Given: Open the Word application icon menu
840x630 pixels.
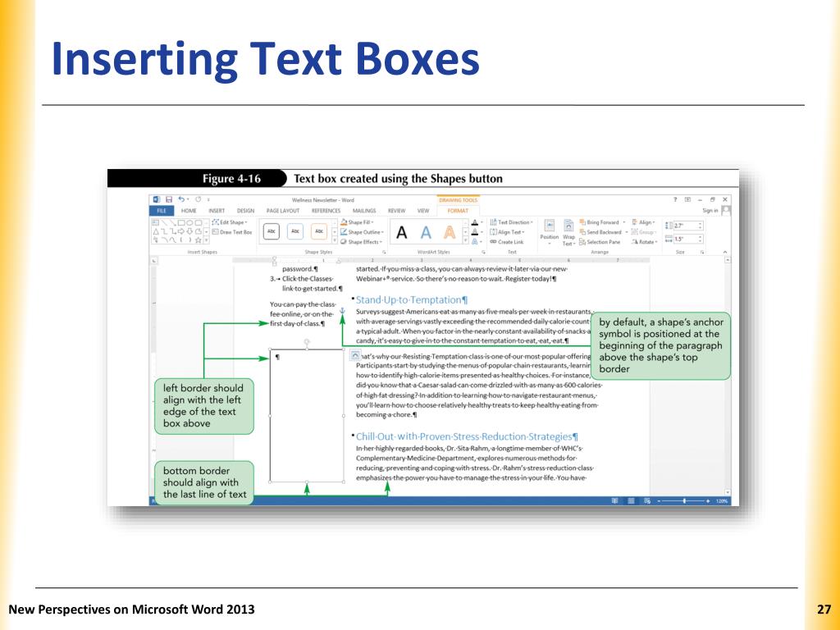Looking at the screenshot, I should tap(157, 199).
